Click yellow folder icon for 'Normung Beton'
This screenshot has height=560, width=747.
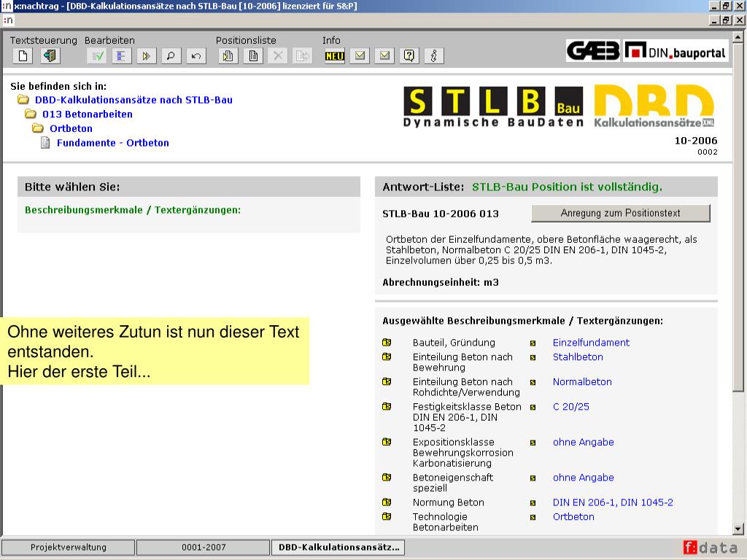tap(387, 502)
